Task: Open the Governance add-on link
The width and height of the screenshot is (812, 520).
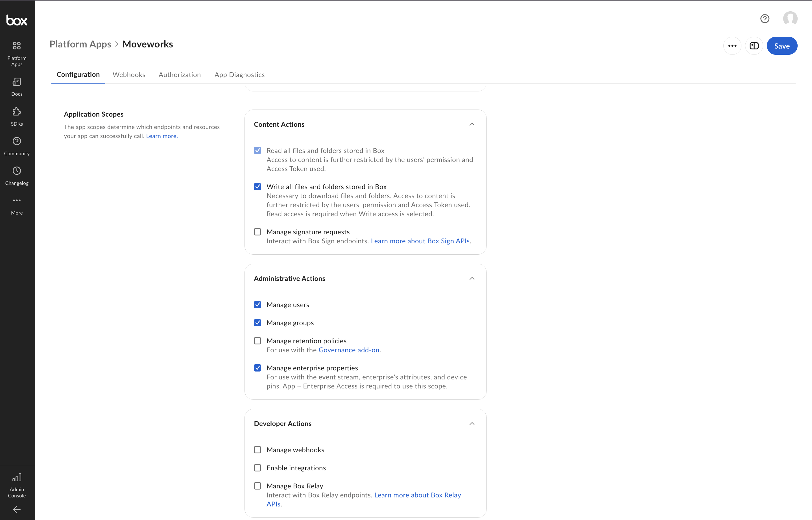Action: coord(349,350)
